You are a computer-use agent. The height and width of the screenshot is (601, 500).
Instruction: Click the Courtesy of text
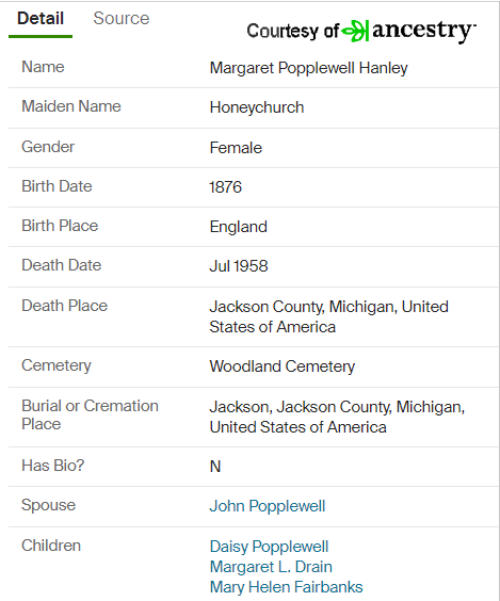(293, 31)
